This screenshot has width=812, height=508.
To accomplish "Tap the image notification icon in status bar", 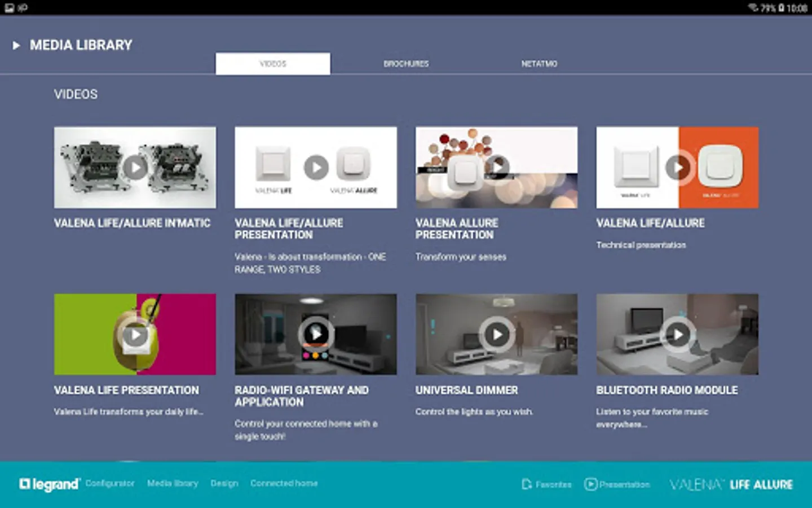I will coord(9,8).
